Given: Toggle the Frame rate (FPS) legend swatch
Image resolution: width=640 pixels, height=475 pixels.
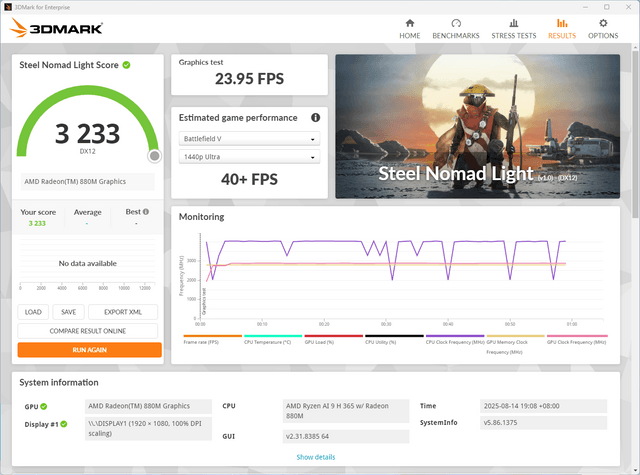Looking at the screenshot, I should click(x=213, y=336).
